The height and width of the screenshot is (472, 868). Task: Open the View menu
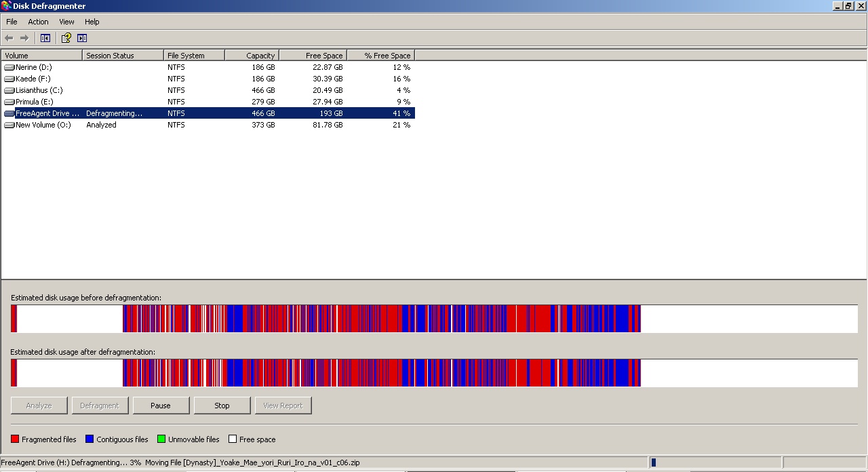[x=66, y=22]
